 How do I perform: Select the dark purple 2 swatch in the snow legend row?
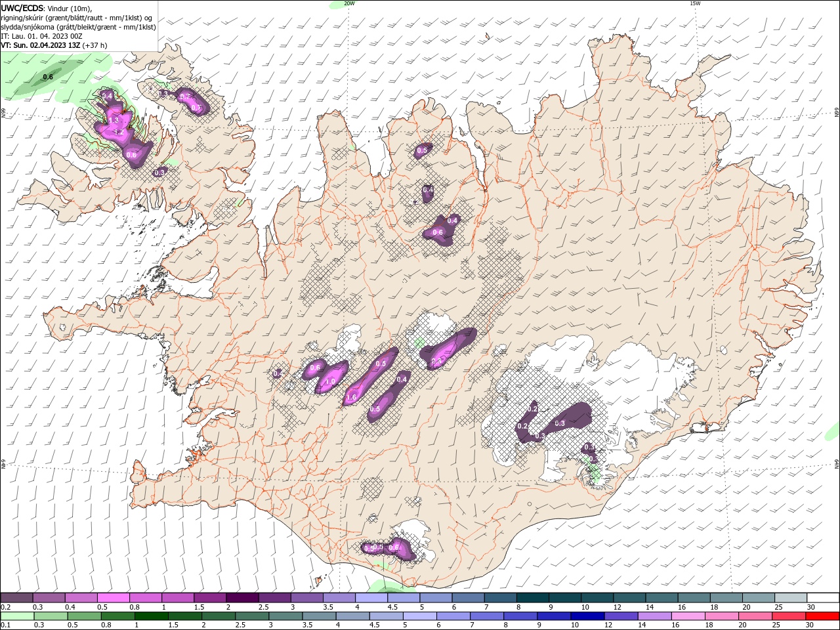point(241,598)
